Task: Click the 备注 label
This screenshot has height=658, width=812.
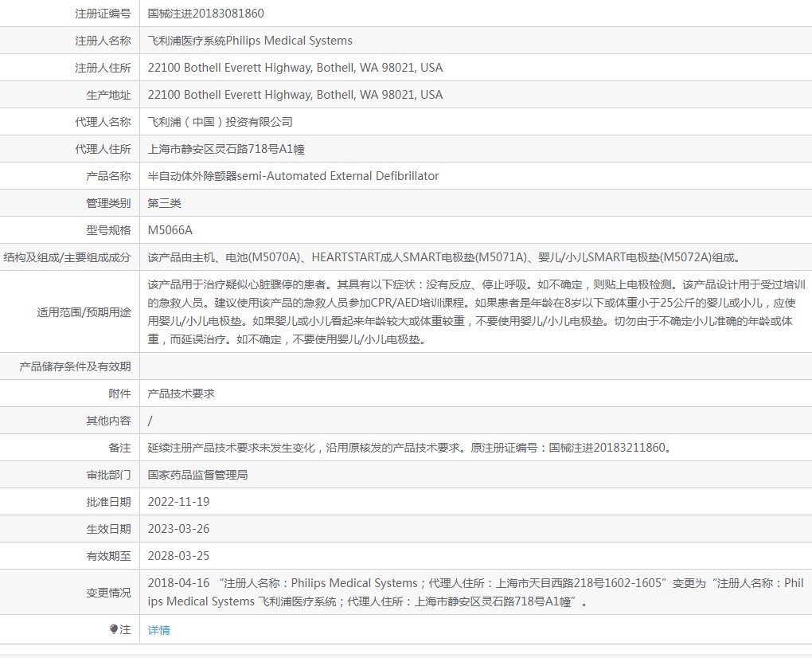Action: [x=119, y=448]
